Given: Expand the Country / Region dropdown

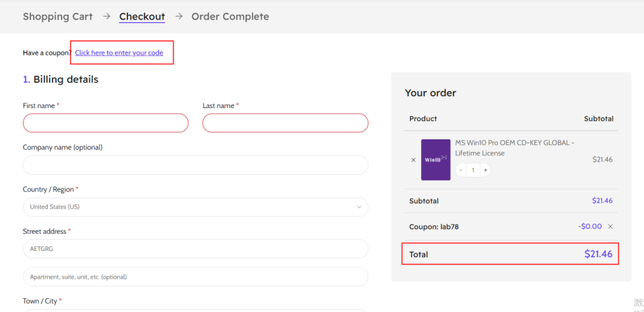Looking at the screenshot, I should (195, 207).
